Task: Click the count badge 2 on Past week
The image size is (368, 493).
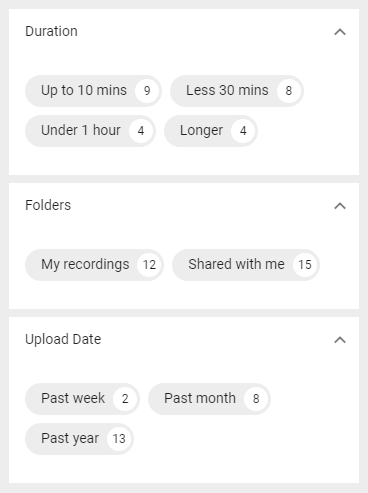Action: point(125,399)
